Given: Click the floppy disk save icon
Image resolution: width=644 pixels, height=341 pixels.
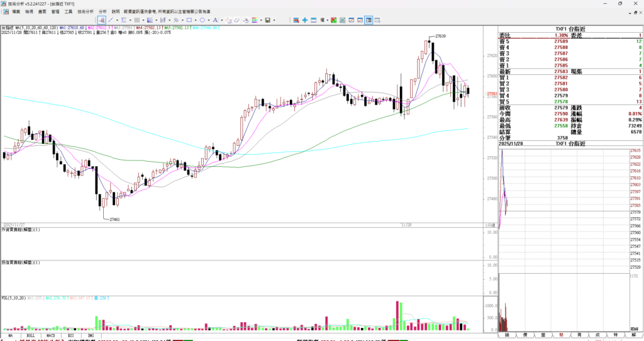Looking at the screenshot, I should coord(267,20).
